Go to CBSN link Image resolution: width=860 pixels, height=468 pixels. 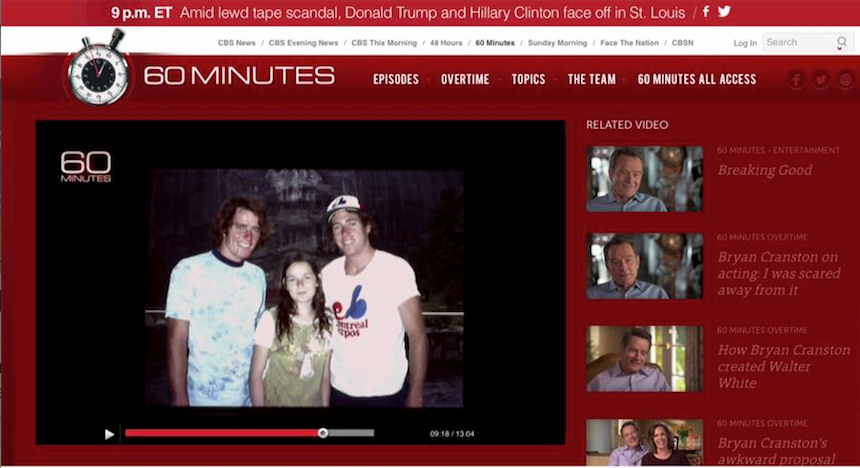click(682, 43)
